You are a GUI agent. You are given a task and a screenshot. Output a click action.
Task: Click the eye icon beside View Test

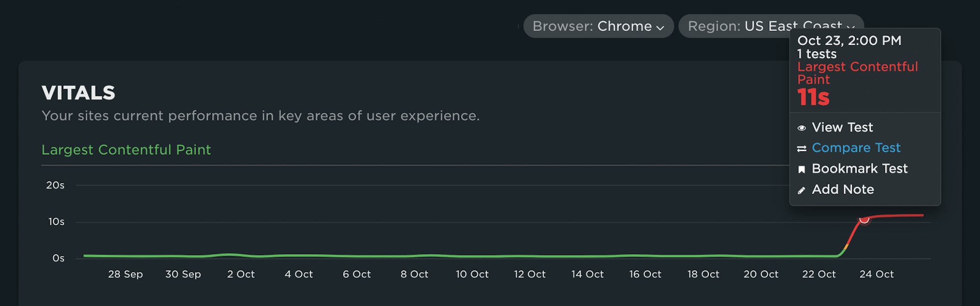pos(802,128)
